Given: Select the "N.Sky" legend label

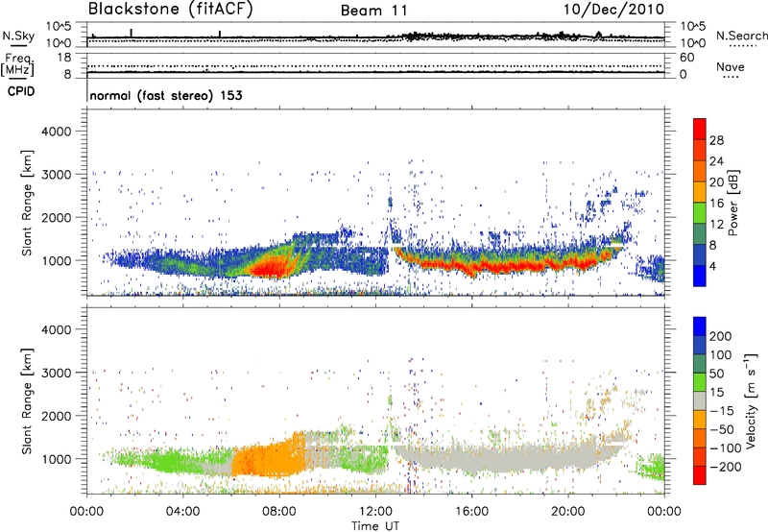Looking at the screenshot, I should (18, 36).
